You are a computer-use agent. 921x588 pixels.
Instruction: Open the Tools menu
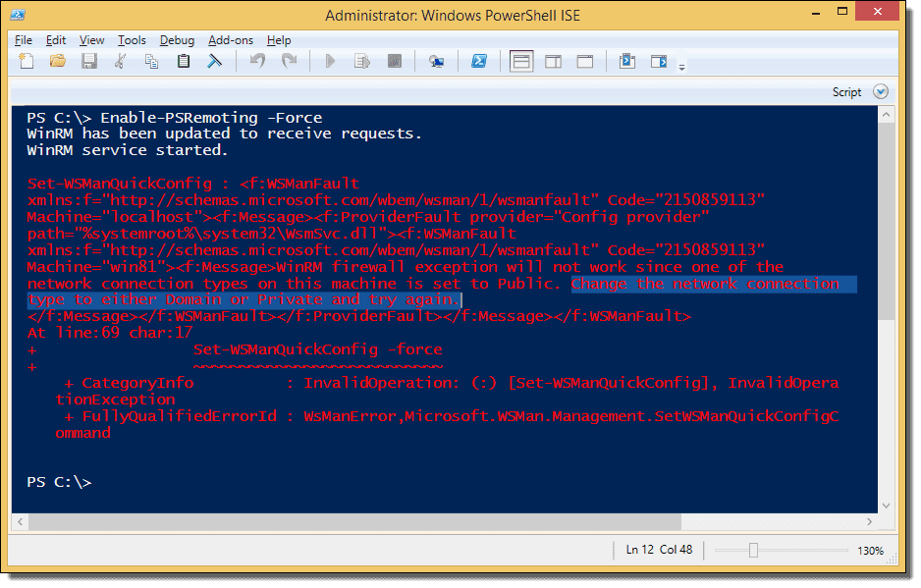(132, 40)
